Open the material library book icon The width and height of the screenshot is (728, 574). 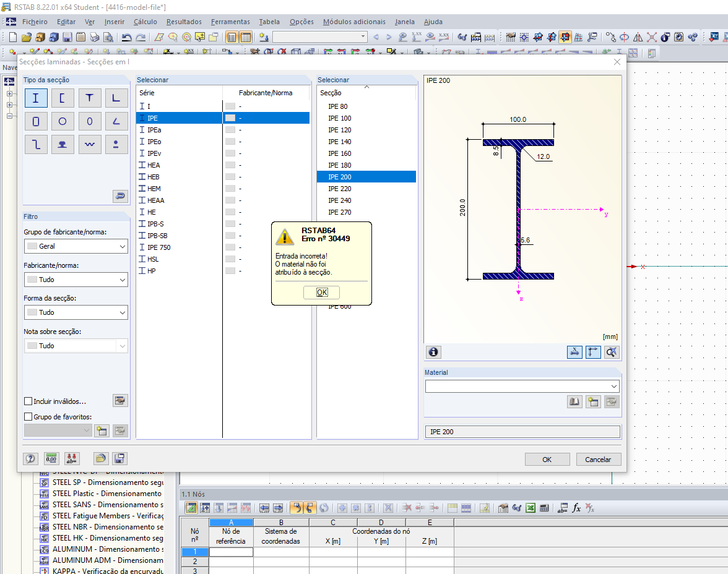pyautogui.click(x=575, y=401)
